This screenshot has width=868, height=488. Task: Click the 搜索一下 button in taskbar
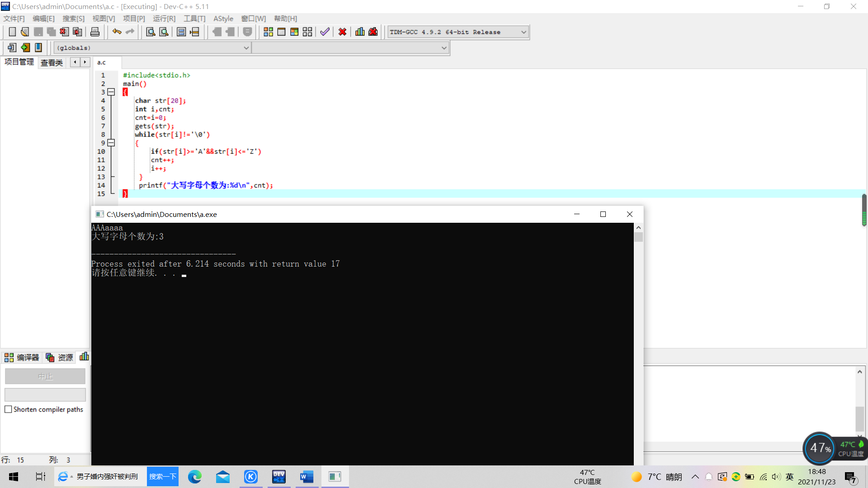[x=162, y=477]
